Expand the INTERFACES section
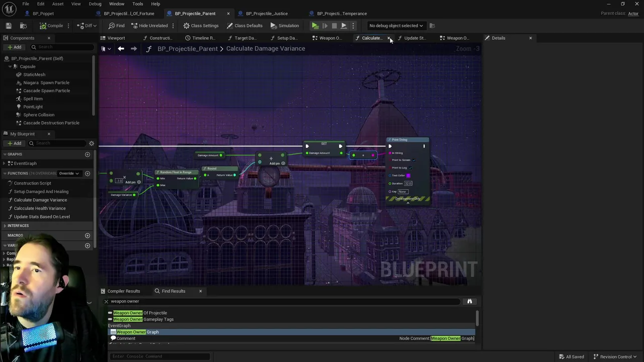Image resolution: width=644 pixels, height=362 pixels. (x=5, y=226)
